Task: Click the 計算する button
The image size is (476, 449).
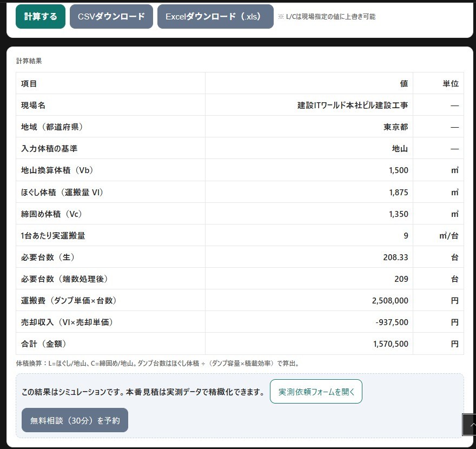Action: 41,16
